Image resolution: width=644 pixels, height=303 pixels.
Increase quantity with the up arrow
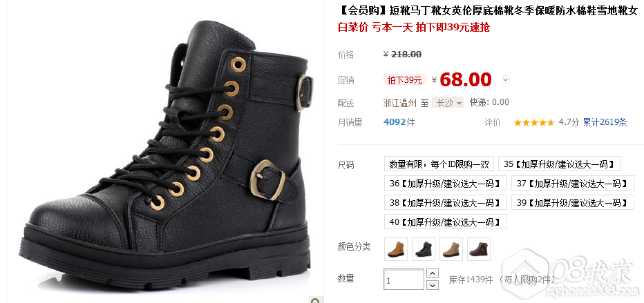point(433,273)
